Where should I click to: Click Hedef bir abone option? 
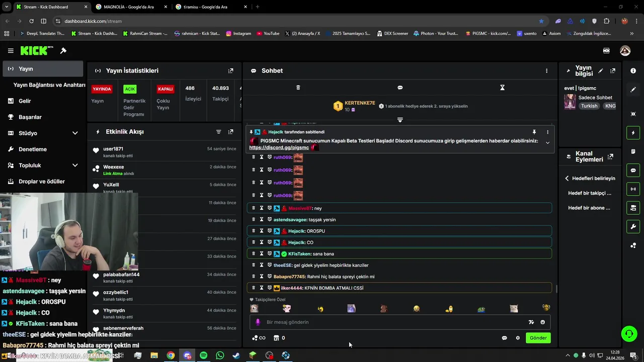point(589,208)
